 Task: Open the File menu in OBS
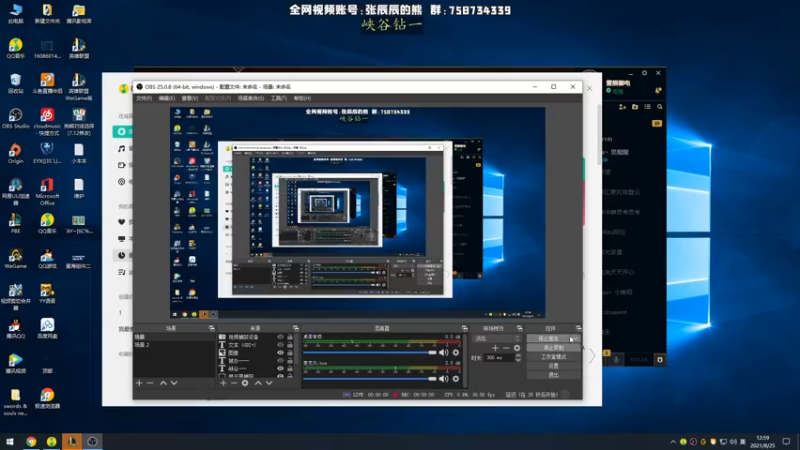[x=144, y=98]
